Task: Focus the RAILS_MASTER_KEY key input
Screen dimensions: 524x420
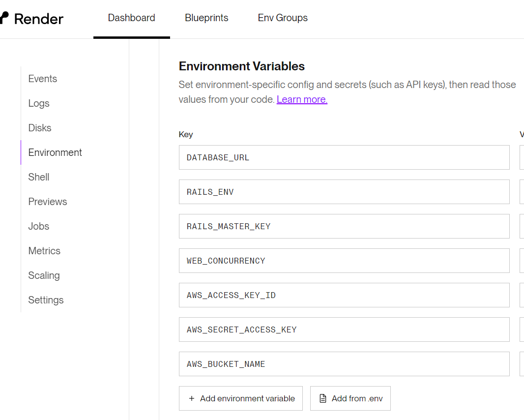Action: pos(344,226)
